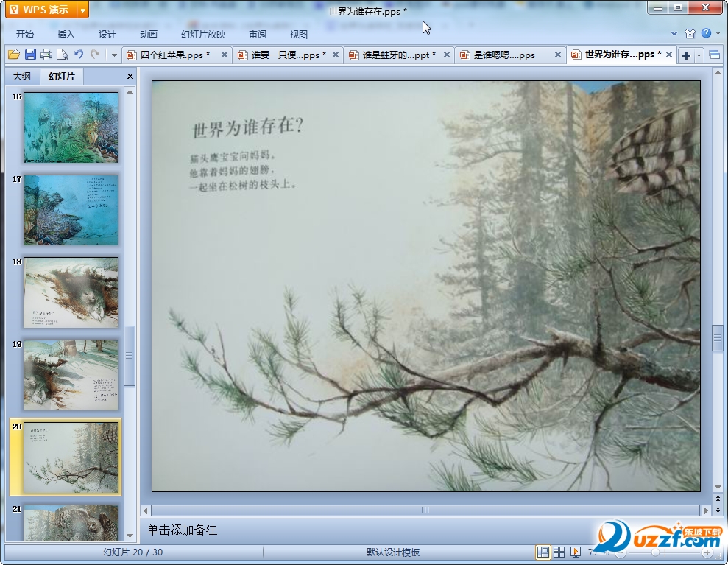Add a new document tab with plus
The width and height of the screenshot is (728, 565).
(686, 55)
